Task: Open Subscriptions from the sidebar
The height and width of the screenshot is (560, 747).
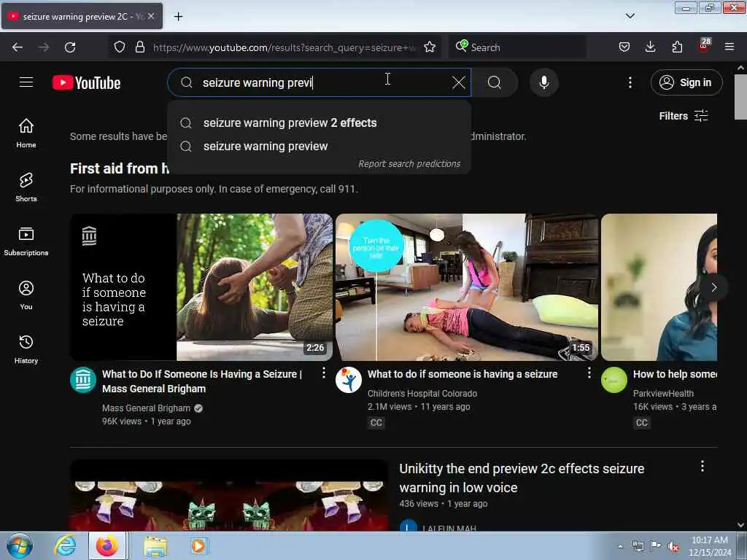Action: point(26,241)
